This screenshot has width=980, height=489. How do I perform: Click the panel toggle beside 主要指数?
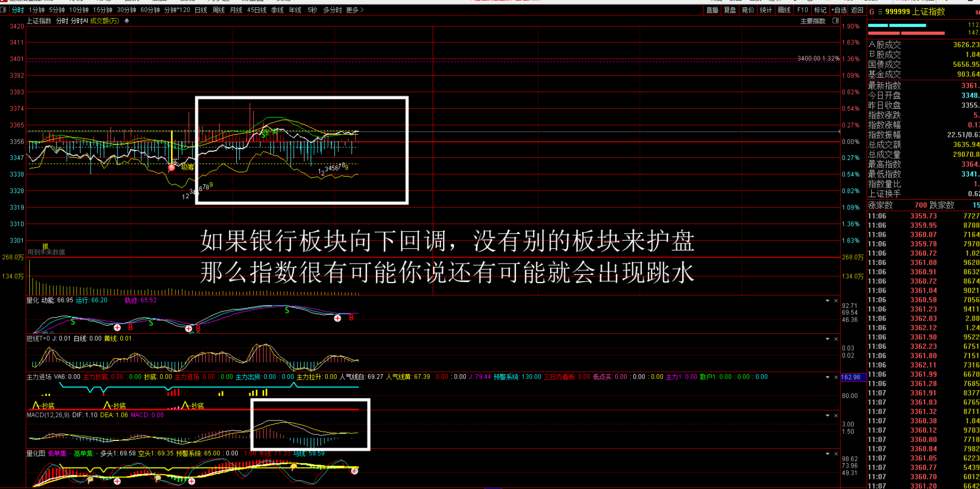(835, 21)
